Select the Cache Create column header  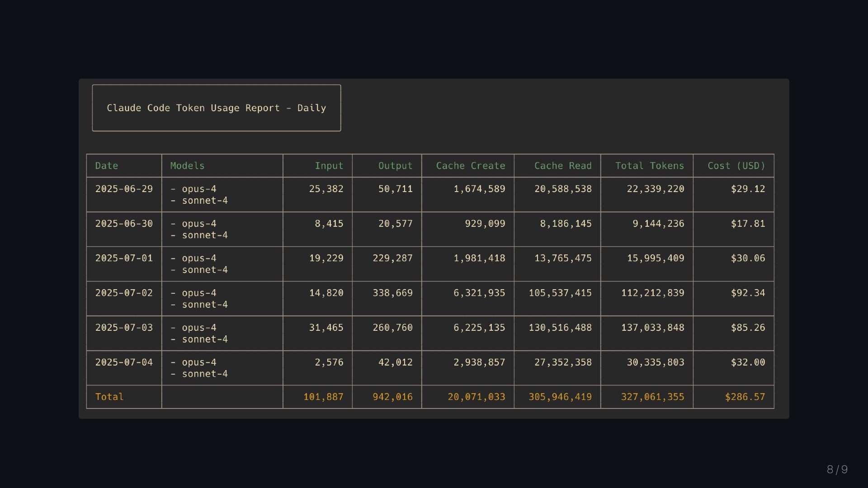point(471,166)
